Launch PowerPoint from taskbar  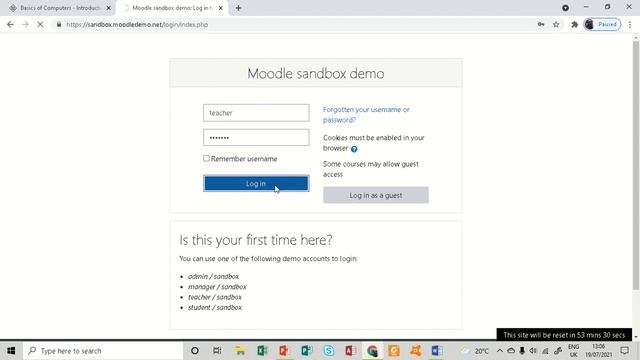[x=284, y=351]
